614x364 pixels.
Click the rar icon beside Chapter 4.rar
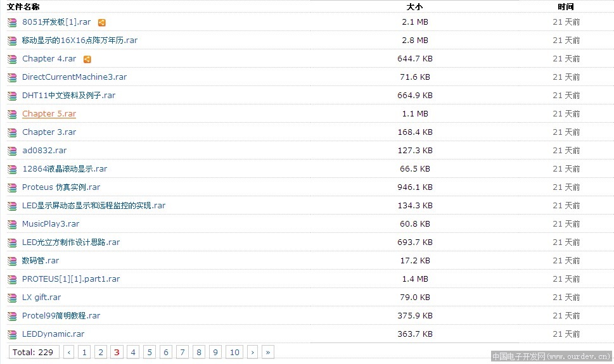(12, 60)
